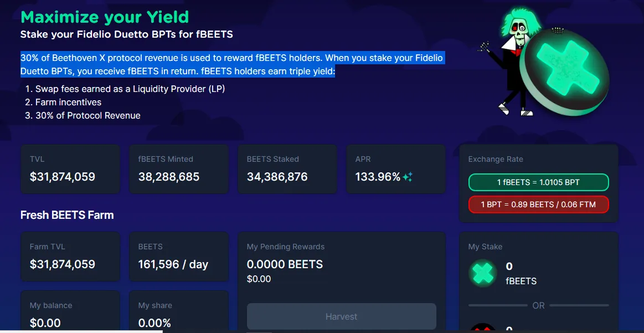Click the Maximize your Yield heading

click(105, 17)
